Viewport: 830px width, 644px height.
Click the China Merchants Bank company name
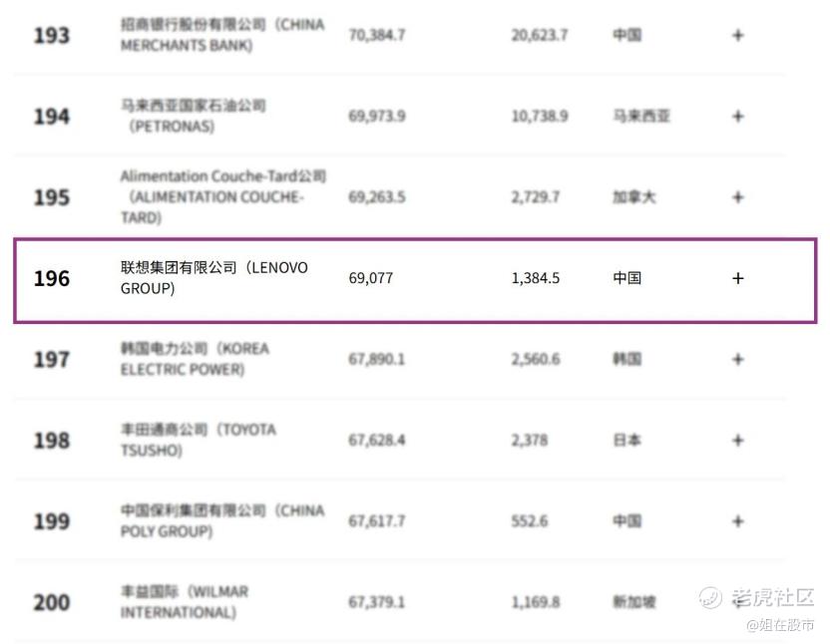click(221, 35)
